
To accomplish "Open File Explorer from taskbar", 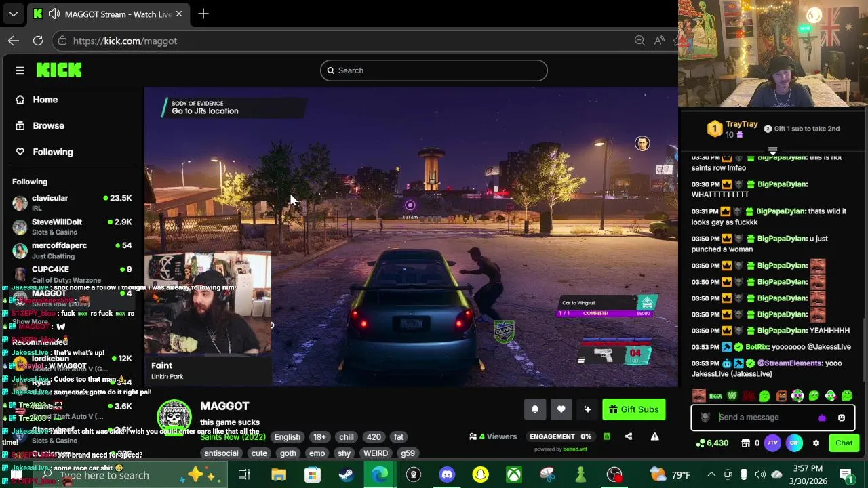I will [x=279, y=475].
